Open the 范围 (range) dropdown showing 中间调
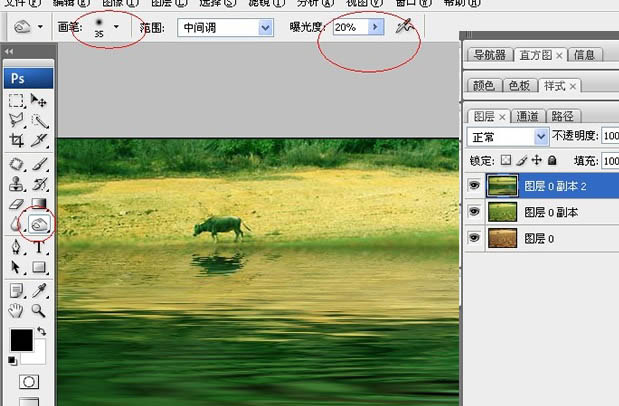This screenshot has height=406, width=619. pyautogui.click(x=265, y=28)
